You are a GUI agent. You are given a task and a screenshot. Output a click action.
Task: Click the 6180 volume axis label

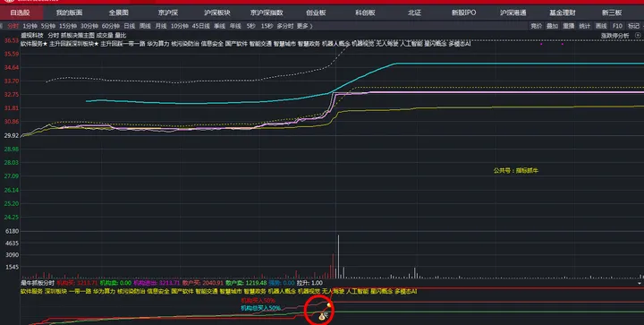tap(13, 231)
